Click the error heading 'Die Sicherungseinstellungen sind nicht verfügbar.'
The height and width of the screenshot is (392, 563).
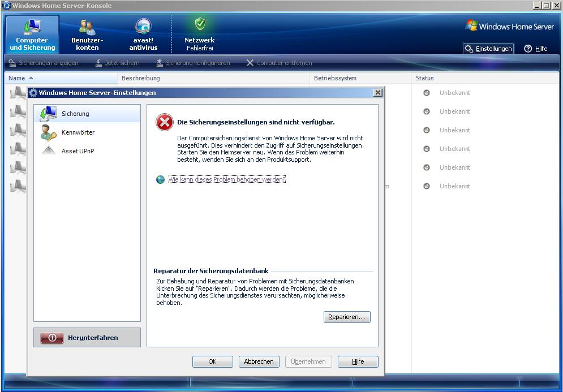click(x=256, y=122)
